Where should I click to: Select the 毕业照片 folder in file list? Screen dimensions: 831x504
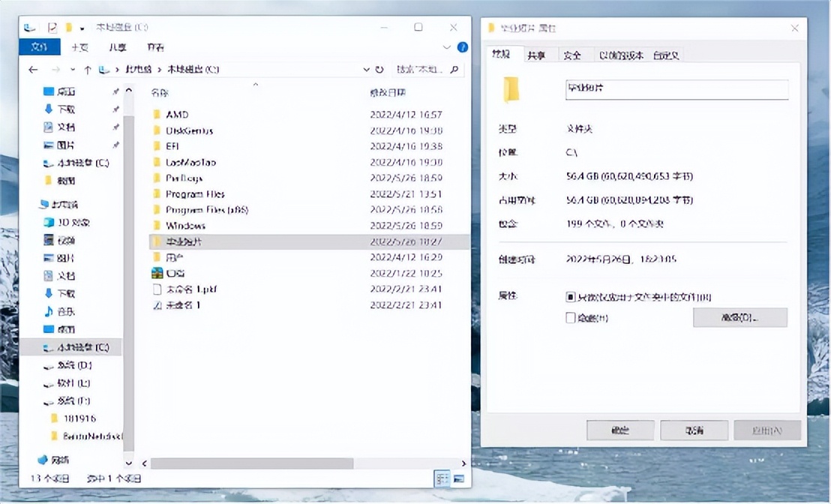click(184, 241)
